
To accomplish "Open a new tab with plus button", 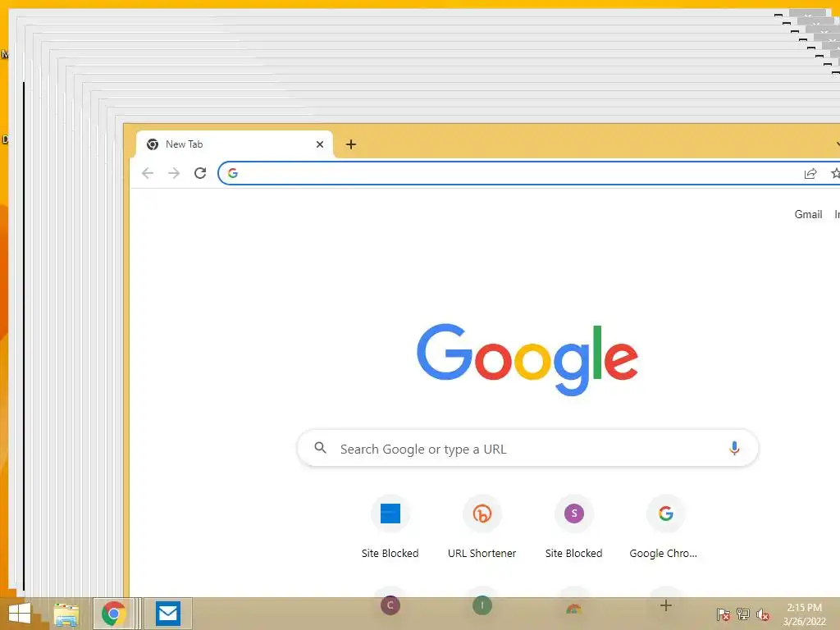I will [x=351, y=144].
